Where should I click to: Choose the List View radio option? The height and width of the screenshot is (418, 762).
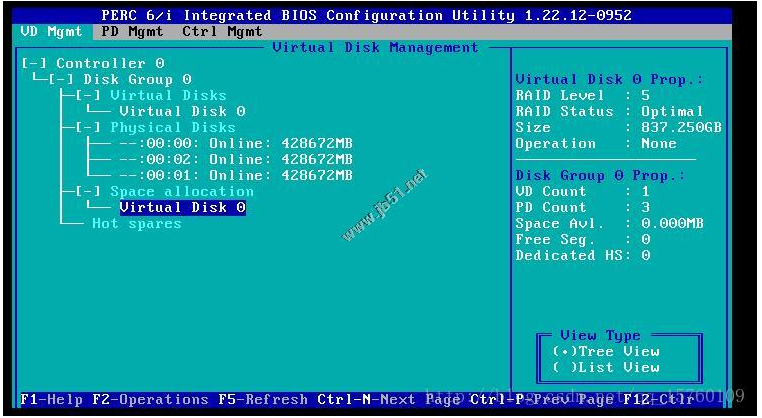606,368
